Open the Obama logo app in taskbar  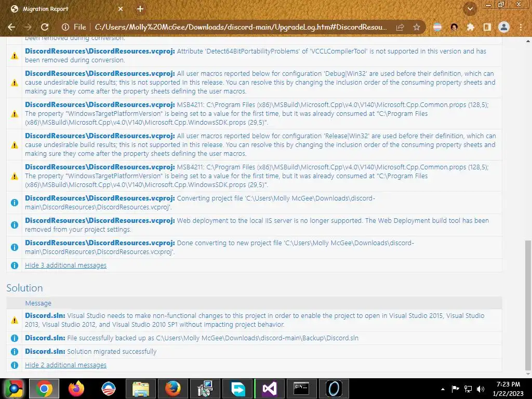[109, 389]
